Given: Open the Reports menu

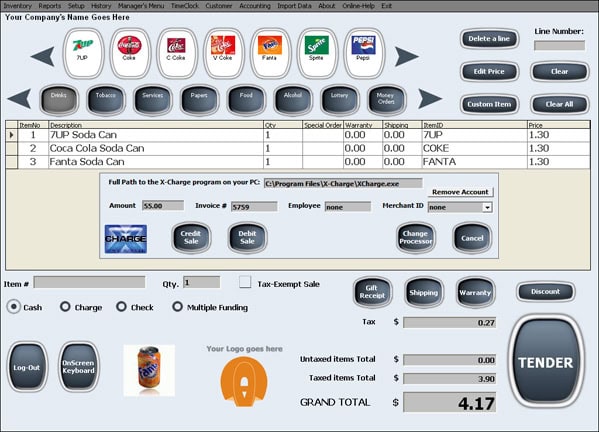Looking at the screenshot, I should click(x=50, y=6).
